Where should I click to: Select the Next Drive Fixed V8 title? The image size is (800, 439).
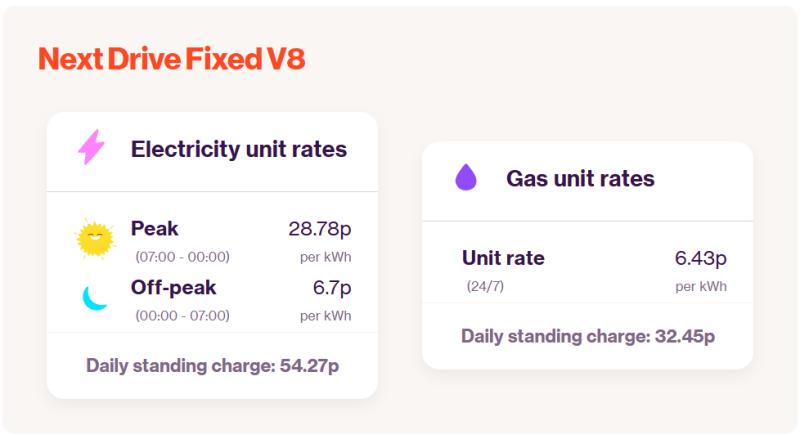click(x=172, y=59)
